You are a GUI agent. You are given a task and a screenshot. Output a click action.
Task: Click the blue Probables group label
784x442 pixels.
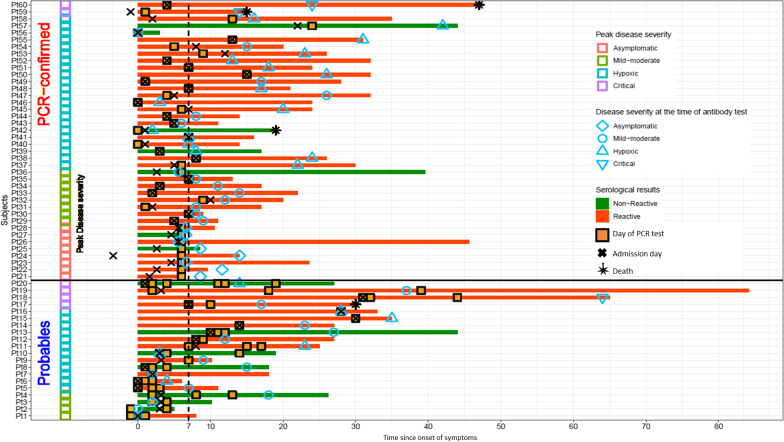click(44, 352)
